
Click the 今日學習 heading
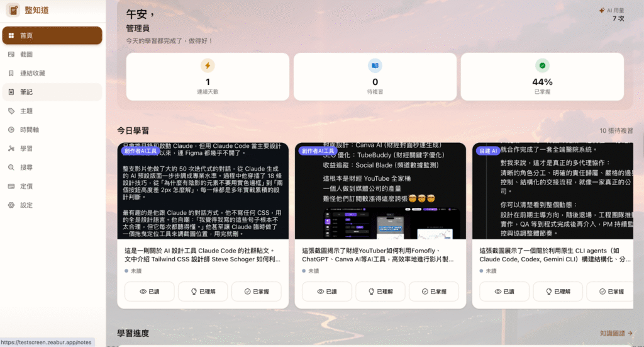[x=133, y=131]
